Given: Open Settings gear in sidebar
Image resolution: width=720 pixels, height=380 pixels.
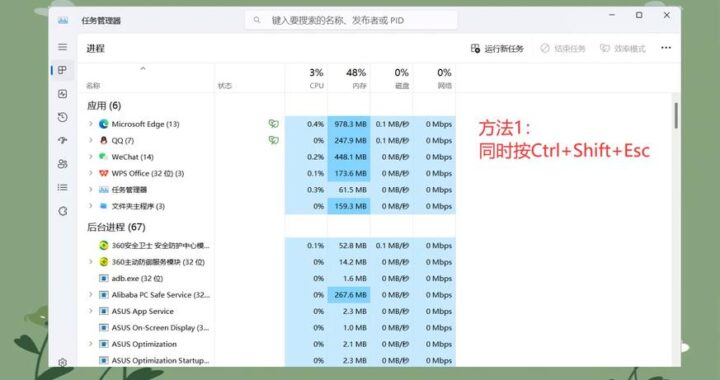Looking at the screenshot, I should pos(62,362).
